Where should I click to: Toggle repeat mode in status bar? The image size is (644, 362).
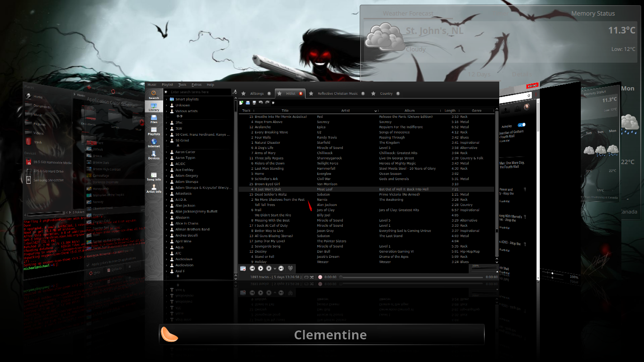pyautogui.click(x=306, y=277)
